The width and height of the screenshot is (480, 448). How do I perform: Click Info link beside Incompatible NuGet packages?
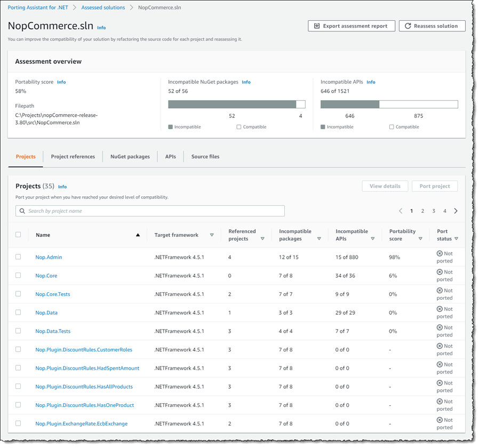(x=246, y=82)
